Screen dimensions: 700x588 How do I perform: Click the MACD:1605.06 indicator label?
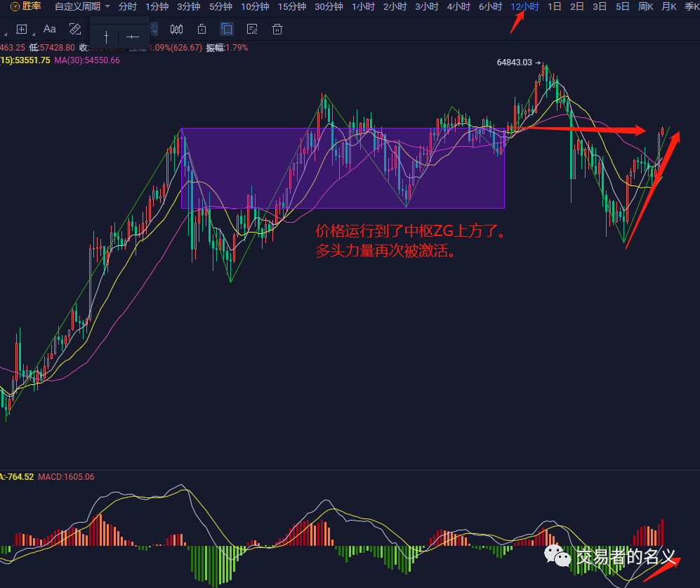[x=66, y=477]
